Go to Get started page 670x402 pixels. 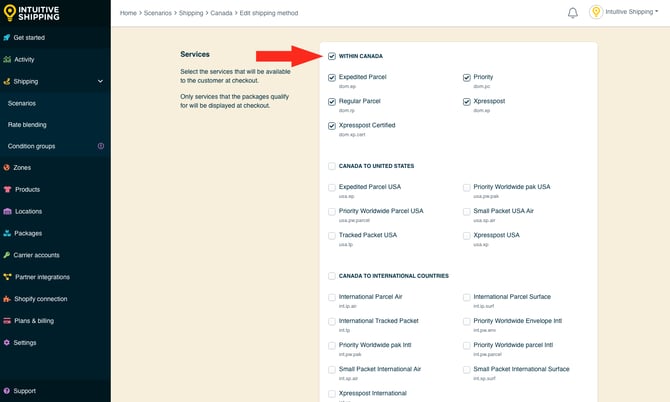29,38
